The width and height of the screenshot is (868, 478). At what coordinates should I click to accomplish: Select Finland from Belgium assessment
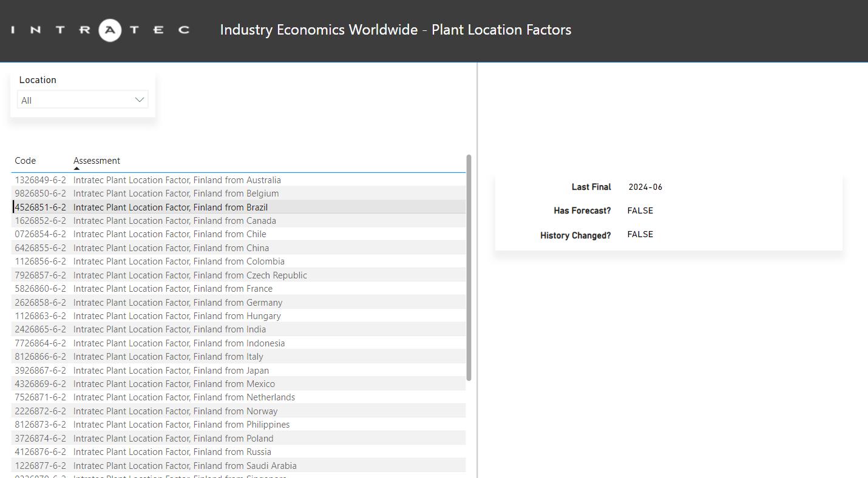176,194
